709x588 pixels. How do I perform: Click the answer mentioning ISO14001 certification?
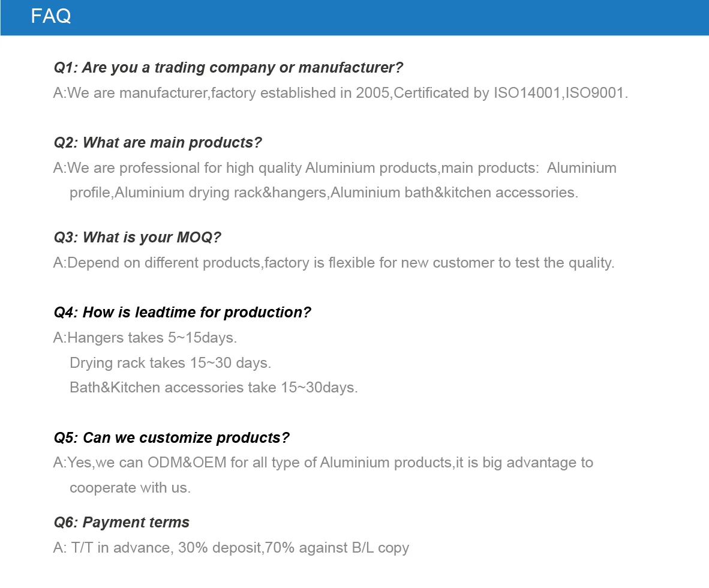[341, 93]
